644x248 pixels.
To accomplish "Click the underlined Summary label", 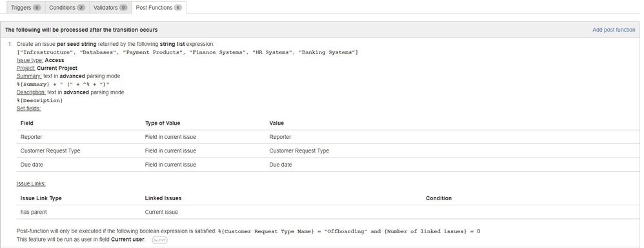I will coord(29,76).
